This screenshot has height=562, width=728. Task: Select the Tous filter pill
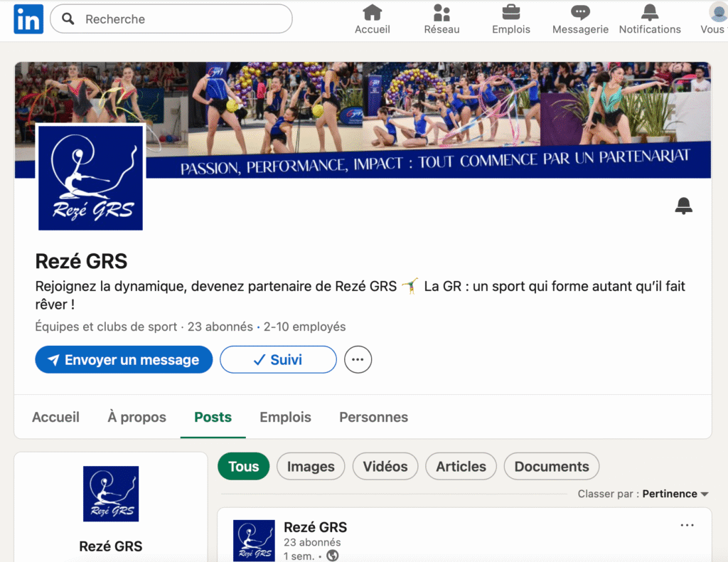(244, 467)
